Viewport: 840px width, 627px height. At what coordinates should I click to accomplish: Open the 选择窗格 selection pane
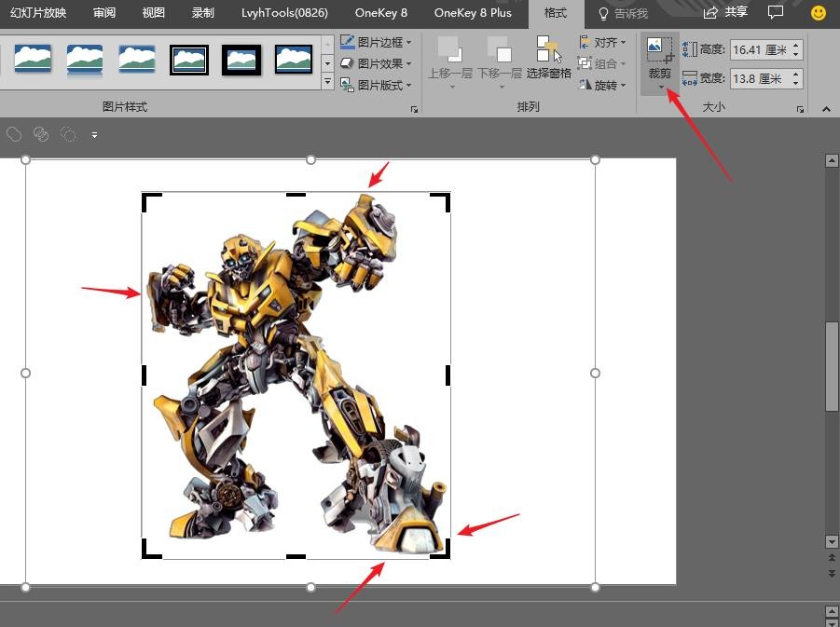[548, 58]
